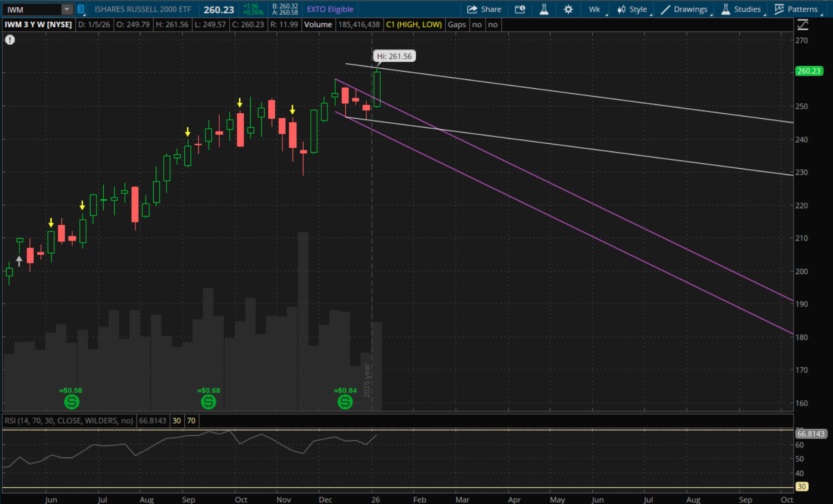Open the Style menu

632,9
